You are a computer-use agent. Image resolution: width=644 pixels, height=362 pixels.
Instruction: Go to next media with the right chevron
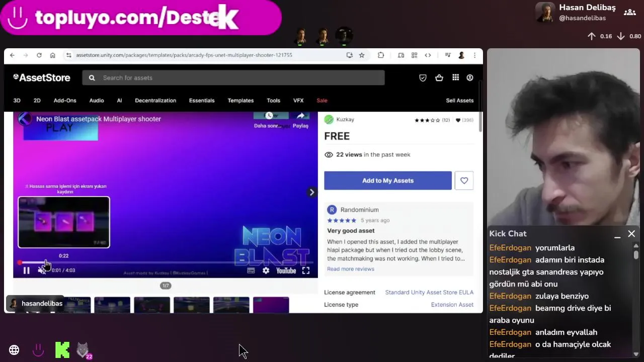(312, 192)
